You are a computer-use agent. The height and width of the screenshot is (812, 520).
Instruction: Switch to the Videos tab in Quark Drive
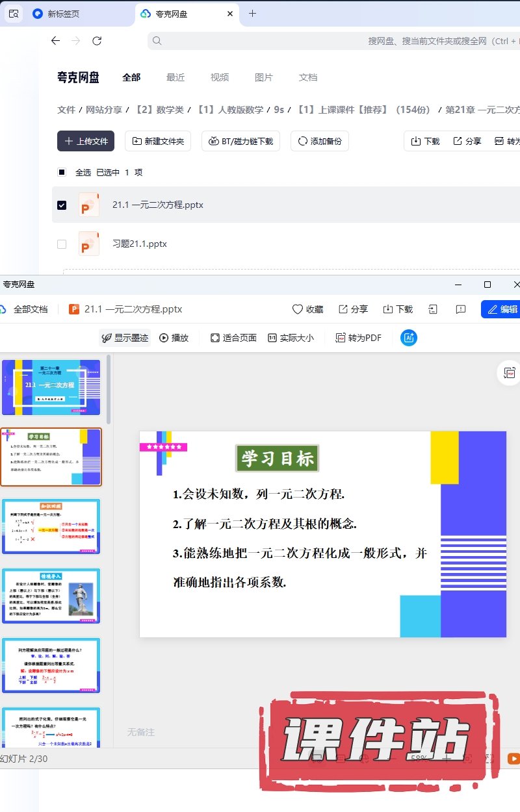pyautogui.click(x=220, y=77)
